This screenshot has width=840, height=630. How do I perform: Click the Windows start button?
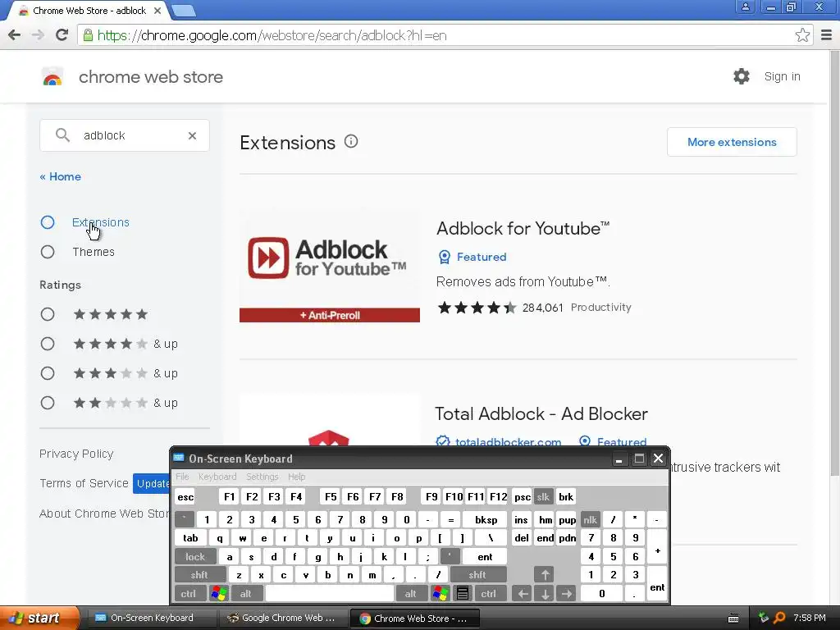coord(39,618)
